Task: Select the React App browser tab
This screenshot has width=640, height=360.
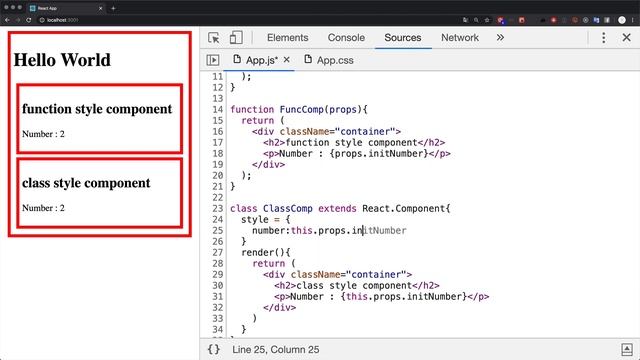Action: tap(65, 8)
